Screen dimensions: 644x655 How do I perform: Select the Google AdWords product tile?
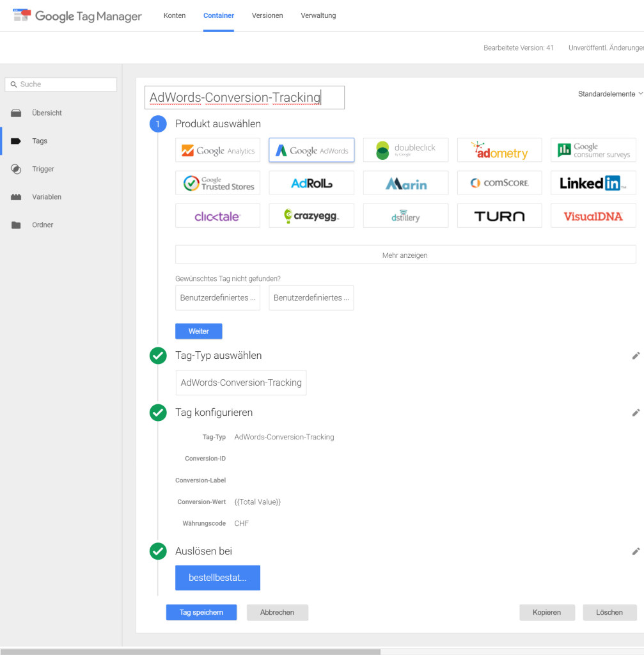tap(311, 150)
